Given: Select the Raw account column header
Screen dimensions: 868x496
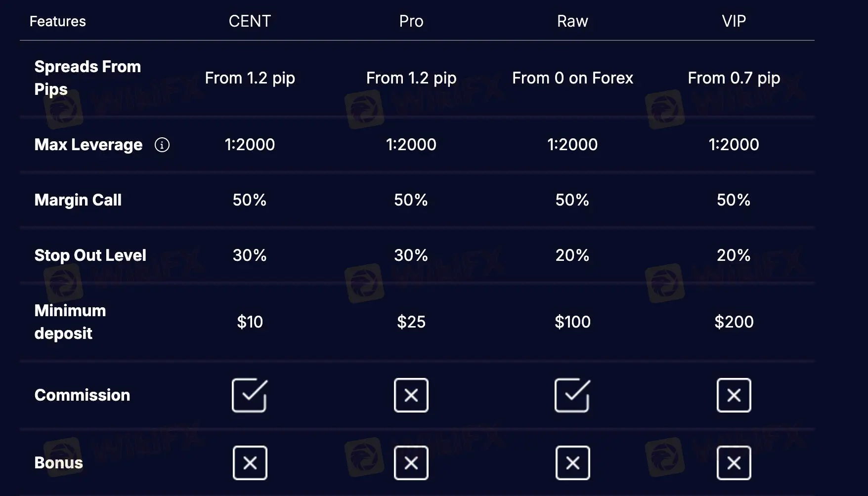Looking at the screenshot, I should point(572,21).
